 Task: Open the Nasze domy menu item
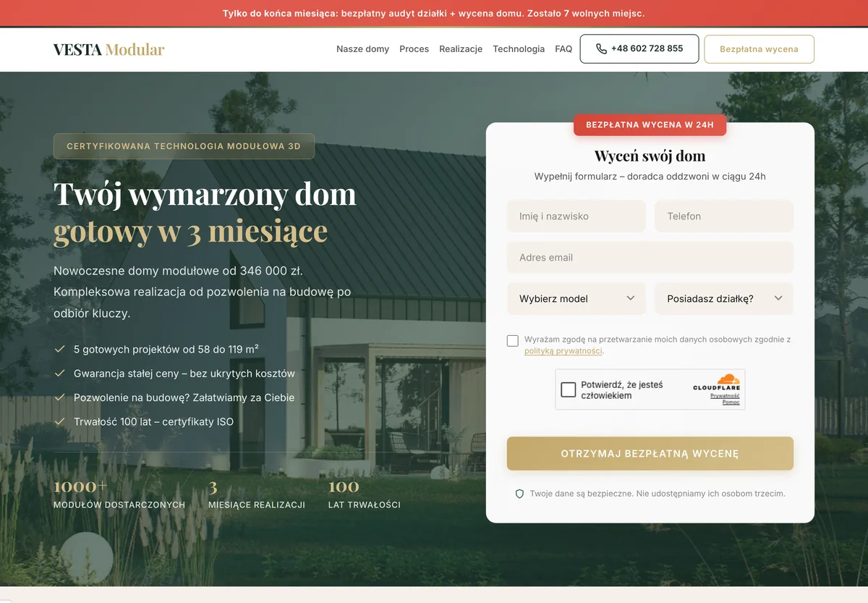coord(362,49)
